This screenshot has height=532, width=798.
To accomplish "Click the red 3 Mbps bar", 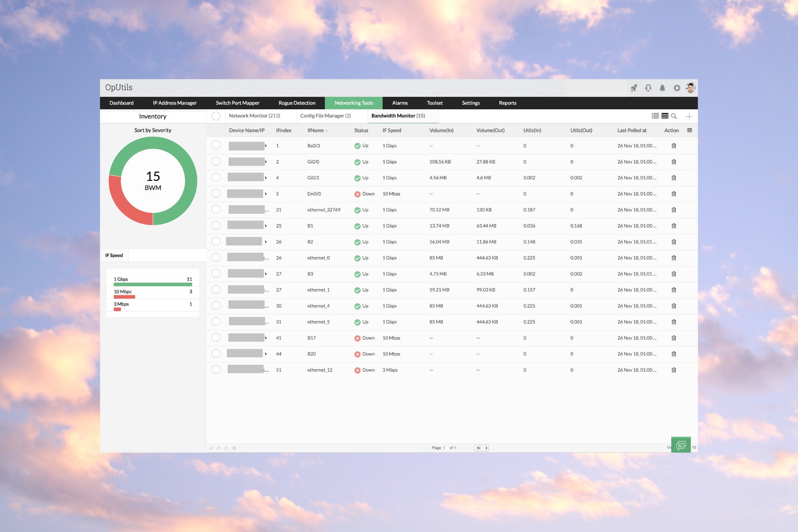I will point(117,309).
